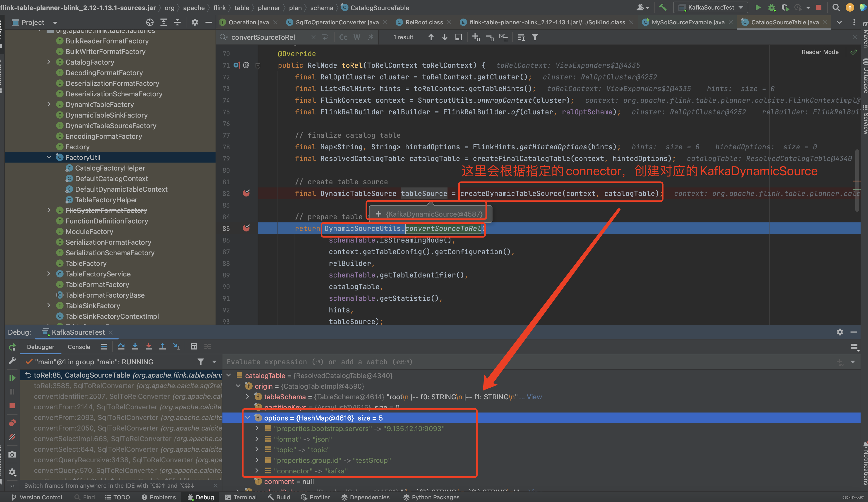Stop the running process from the top toolbar
Viewport: 868px width, 502px height.
pyautogui.click(x=819, y=8)
